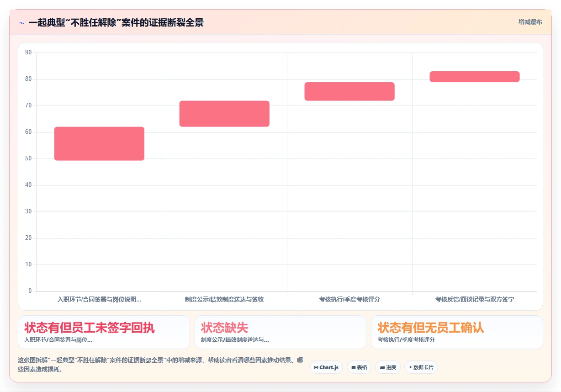Select the 进度 chip

coord(388,367)
